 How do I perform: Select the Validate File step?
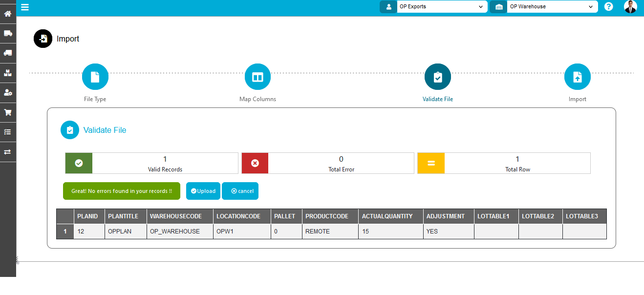pyautogui.click(x=438, y=77)
